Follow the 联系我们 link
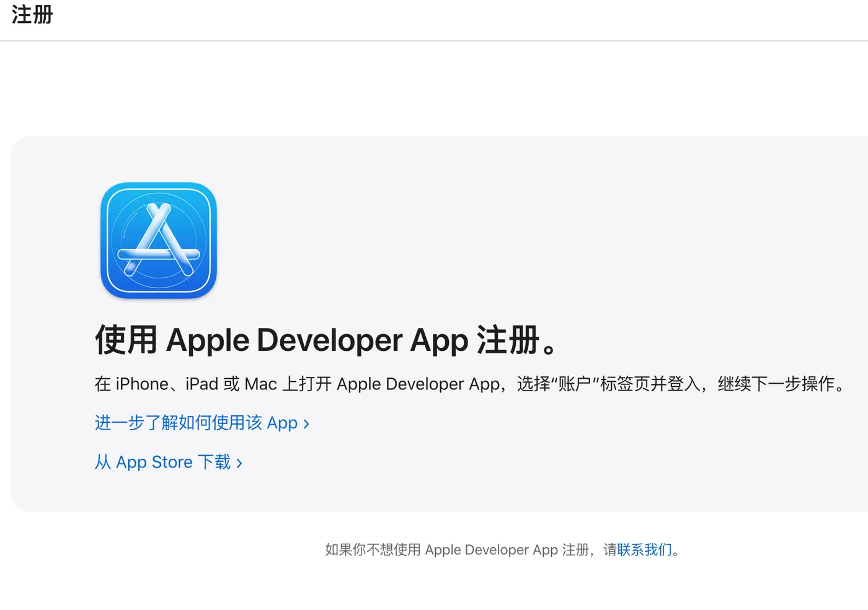This screenshot has width=868, height=610. 644,550
